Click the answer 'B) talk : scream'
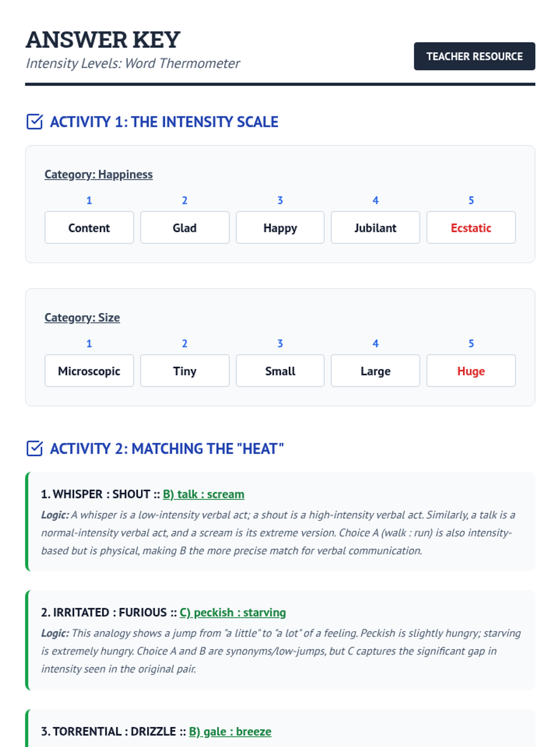The image size is (560, 747). pyautogui.click(x=203, y=494)
